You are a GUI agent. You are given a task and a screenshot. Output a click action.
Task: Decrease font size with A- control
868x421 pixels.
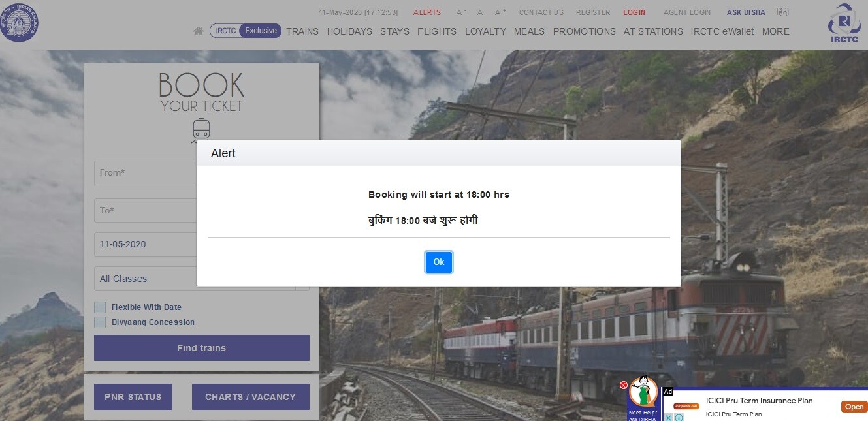click(x=461, y=12)
